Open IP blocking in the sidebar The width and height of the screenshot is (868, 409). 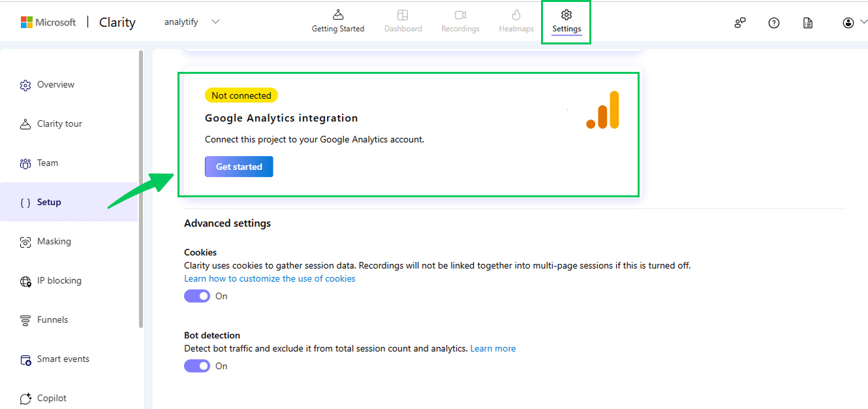[69, 280]
